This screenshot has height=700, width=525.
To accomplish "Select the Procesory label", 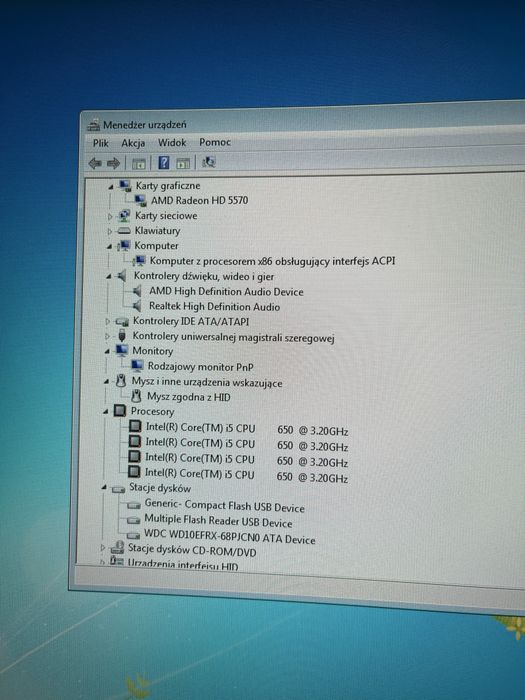I will [x=152, y=411].
